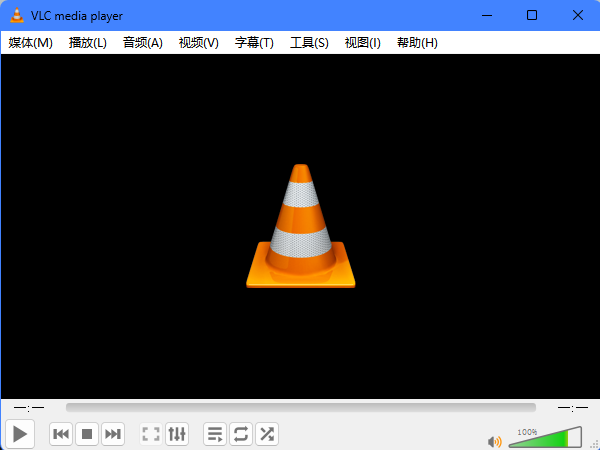Open the 字幕(T) menu
This screenshot has width=600, height=450.
(254, 42)
